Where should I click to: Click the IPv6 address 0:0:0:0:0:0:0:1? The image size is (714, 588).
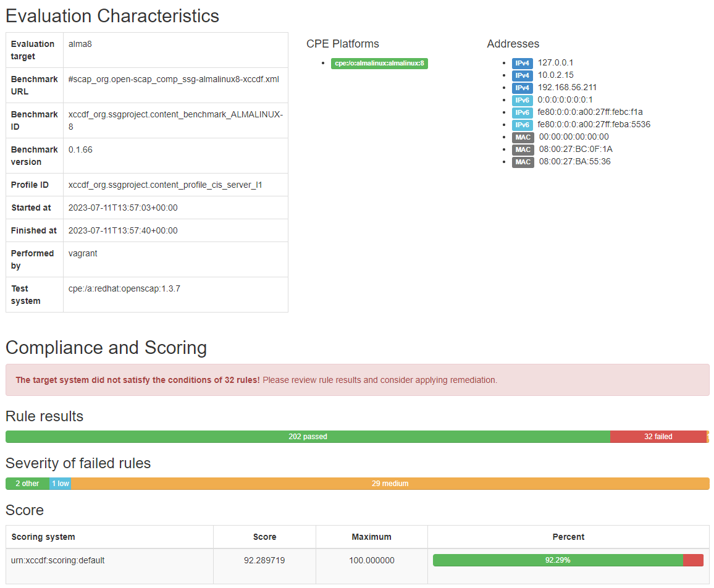click(x=565, y=99)
